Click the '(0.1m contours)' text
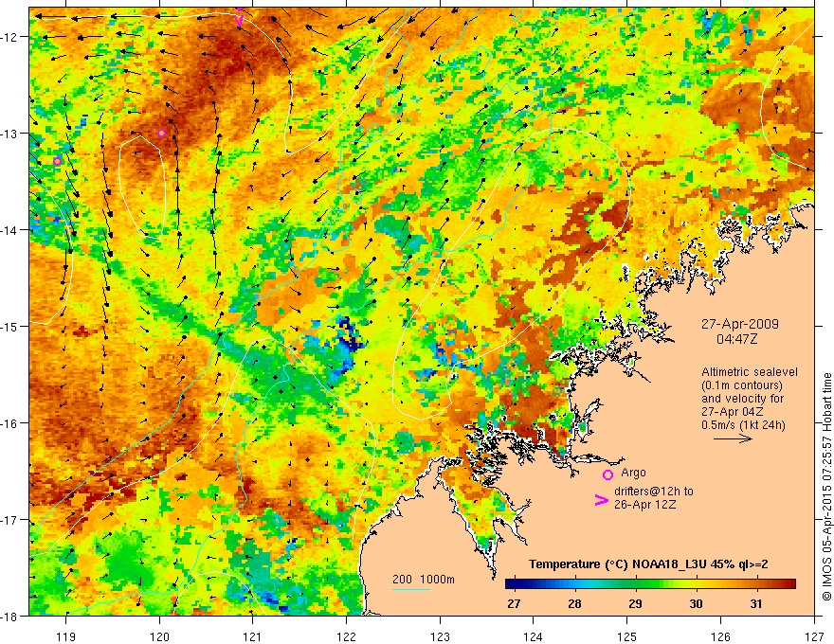 pos(742,385)
